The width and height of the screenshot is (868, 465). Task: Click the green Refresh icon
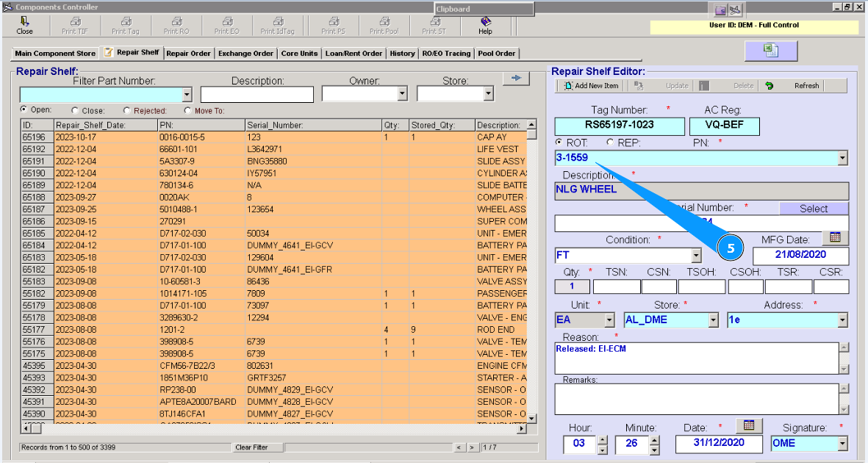click(769, 86)
